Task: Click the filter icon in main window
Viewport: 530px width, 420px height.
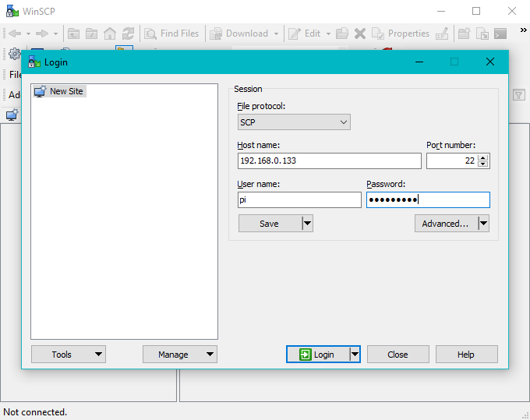Action: coord(519,94)
